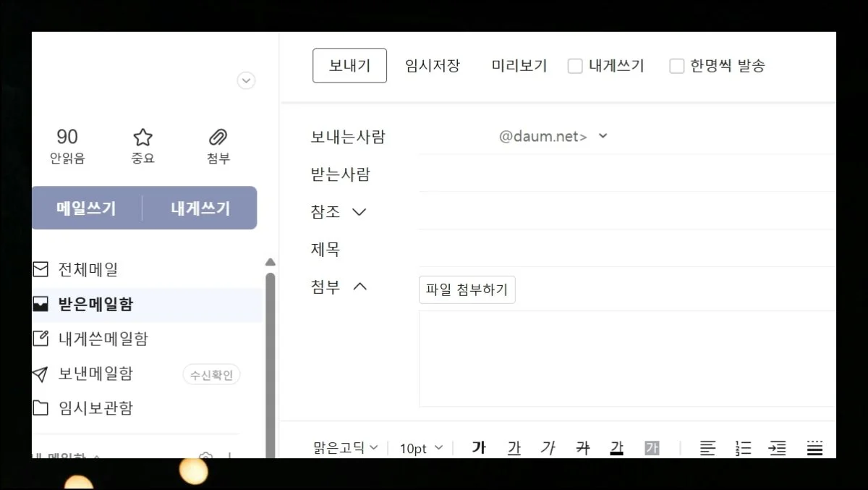Click the star icon for important mail
The image size is (868, 490).
[143, 138]
